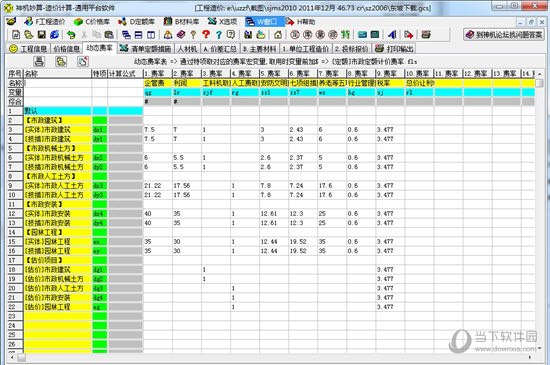Click the 21.22 value in row 9
This screenshot has height=365, width=550.
tap(153, 185)
